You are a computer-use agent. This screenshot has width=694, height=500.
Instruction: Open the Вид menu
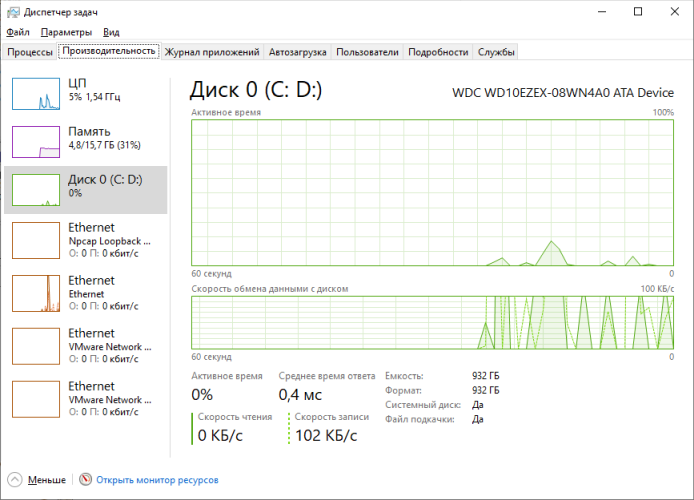112,33
